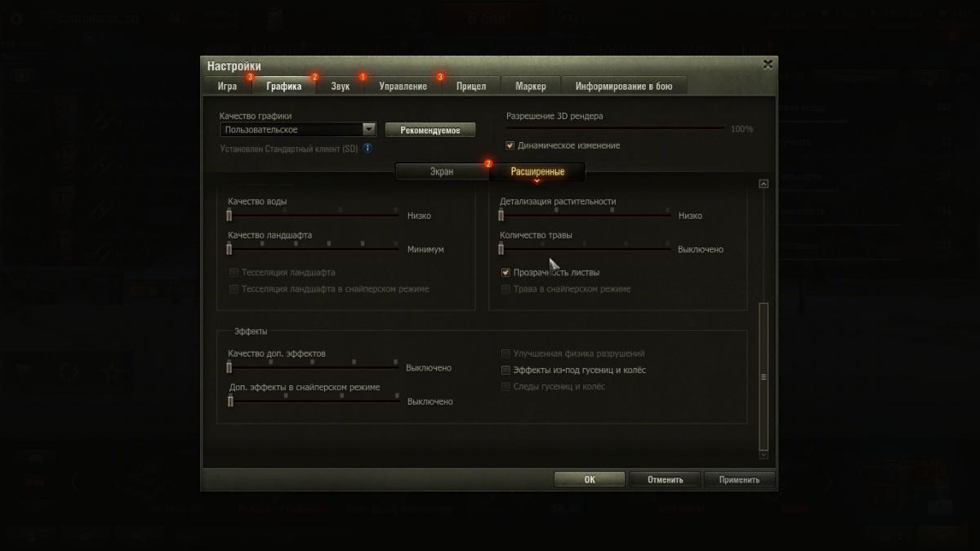Click the info icon near Стандартный клиент

(367, 148)
